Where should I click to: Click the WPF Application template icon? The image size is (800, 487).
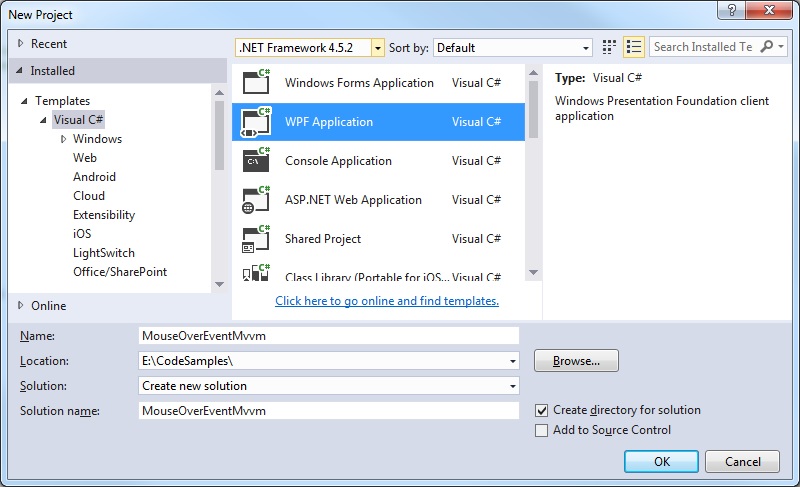click(256, 122)
